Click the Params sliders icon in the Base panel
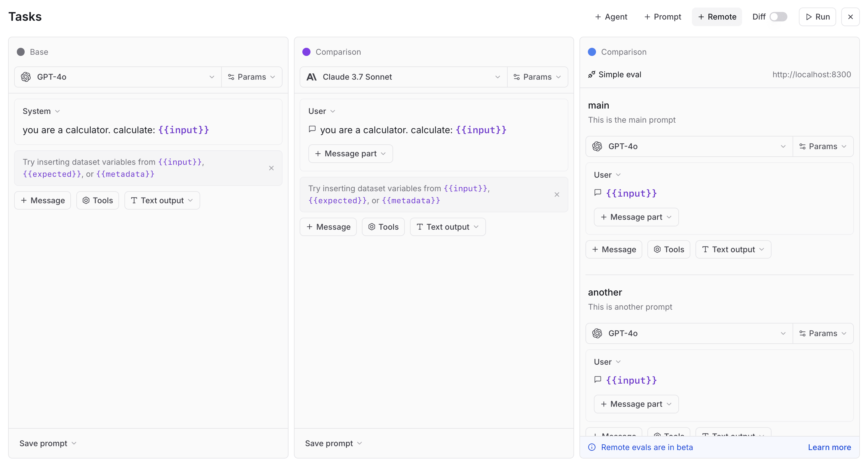868x466 pixels. coord(231,77)
